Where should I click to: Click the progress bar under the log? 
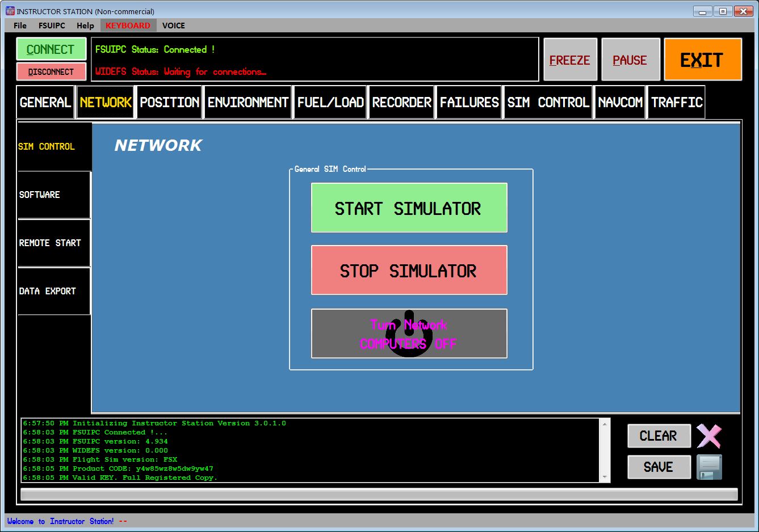click(379, 495)
